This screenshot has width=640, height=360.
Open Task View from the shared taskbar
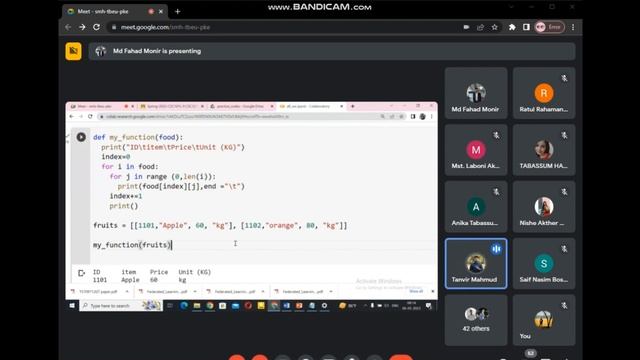tap(170, 305)
